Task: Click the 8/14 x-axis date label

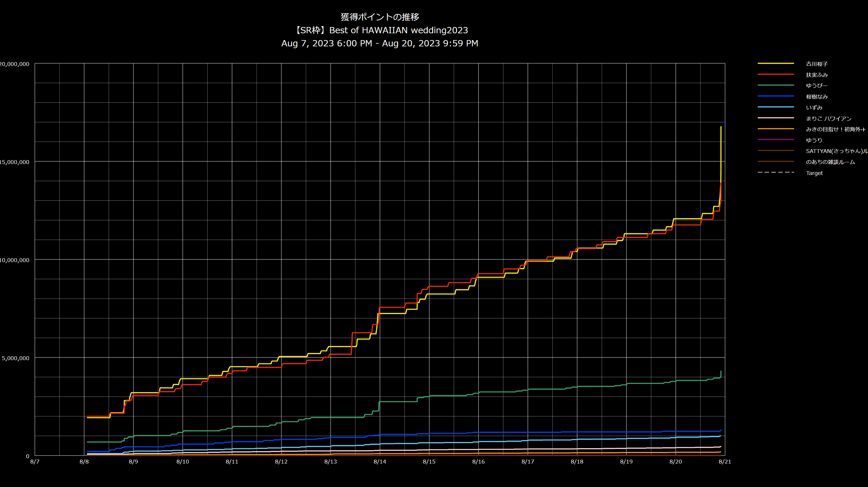Action: (380, 462)
